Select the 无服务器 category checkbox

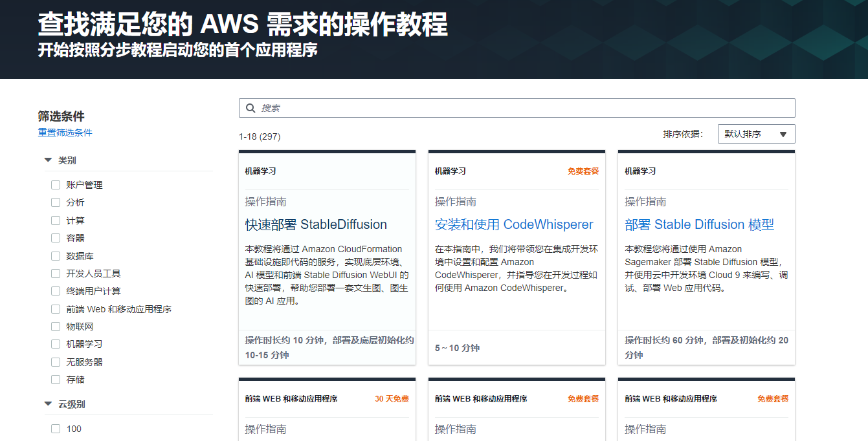[56, 361]
